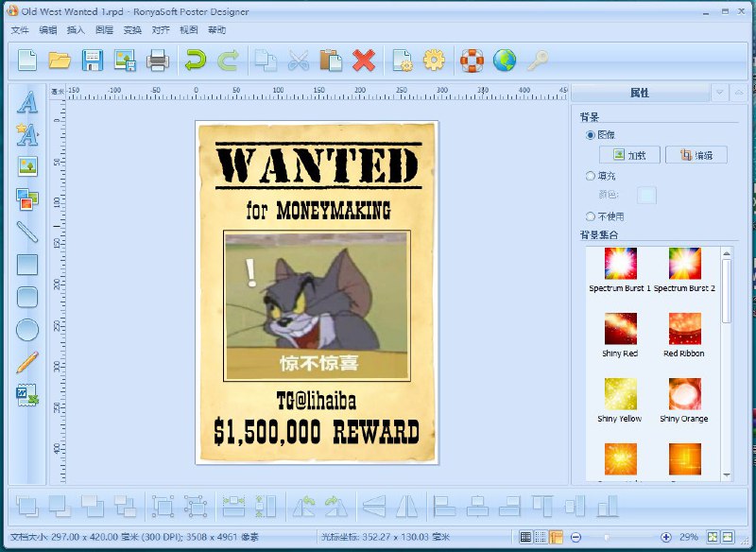The image size is (756, 552).
Task: Paste from clipboard toolbar icon
Action: coord(332,60)
